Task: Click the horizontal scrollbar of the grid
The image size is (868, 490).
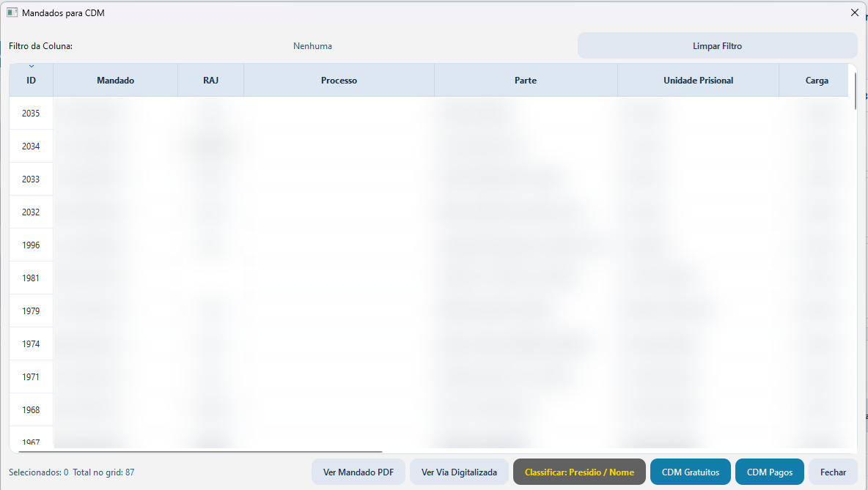Action: 200,451
